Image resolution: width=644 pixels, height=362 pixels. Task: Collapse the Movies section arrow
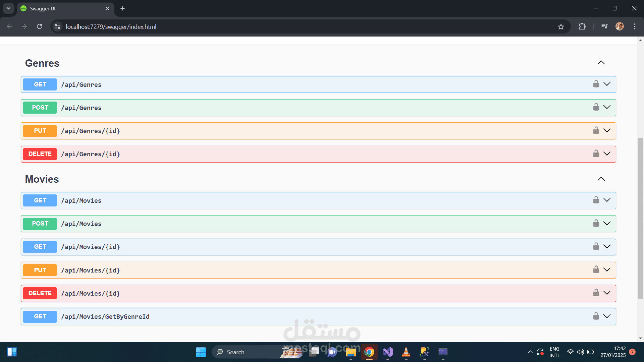[601, 179]
